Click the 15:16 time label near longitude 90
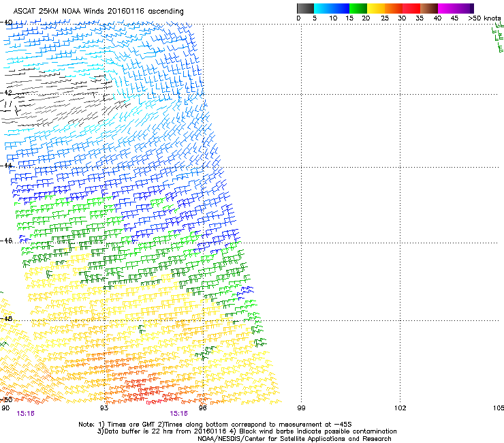 (25, 414)
